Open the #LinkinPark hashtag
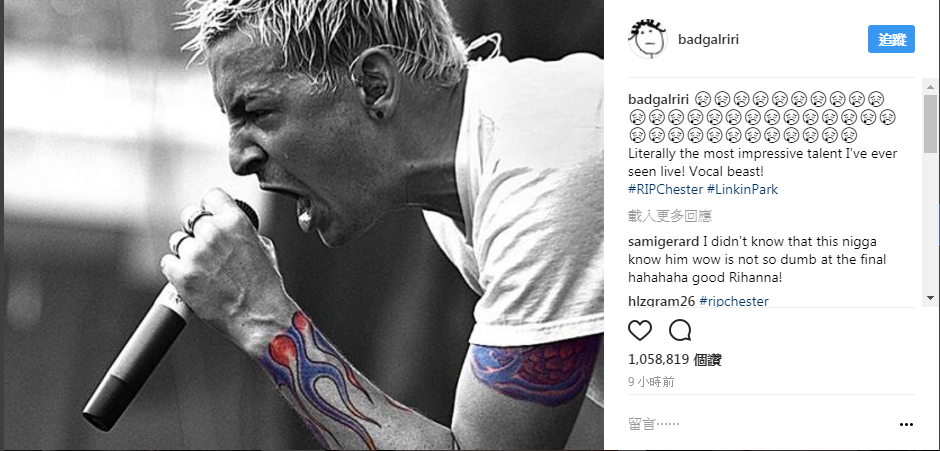This screenshot has width=940, height=451. click(x=742, y=190)
